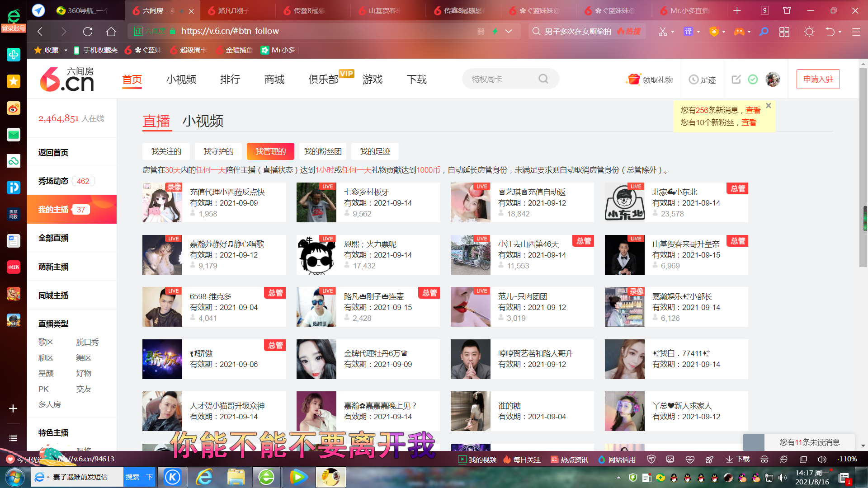
Task: Open the top 小视频 navigation item
Action: pyautogui.click(x=181, y=80)
